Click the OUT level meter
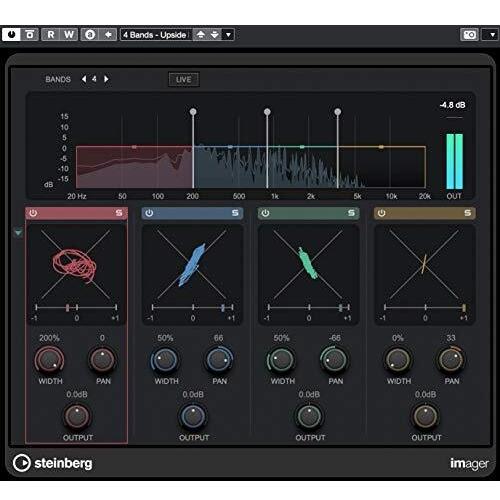This screenshot has width=500, height=500. pos(454,161)
